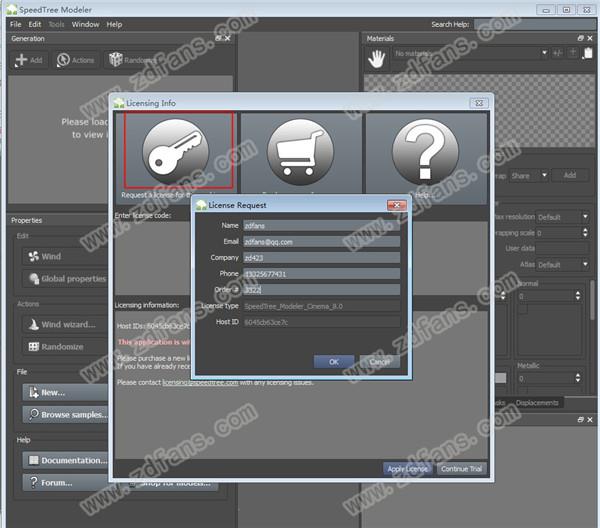600x528 pixels.
Task: Click the Company input field
Action: [321, 258]
